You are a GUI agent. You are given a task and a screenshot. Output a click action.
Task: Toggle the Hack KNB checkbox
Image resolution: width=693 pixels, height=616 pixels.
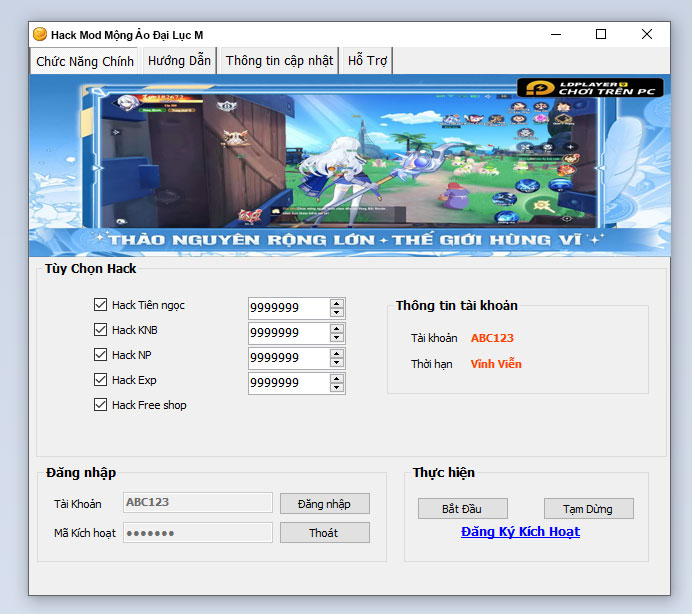100,330
